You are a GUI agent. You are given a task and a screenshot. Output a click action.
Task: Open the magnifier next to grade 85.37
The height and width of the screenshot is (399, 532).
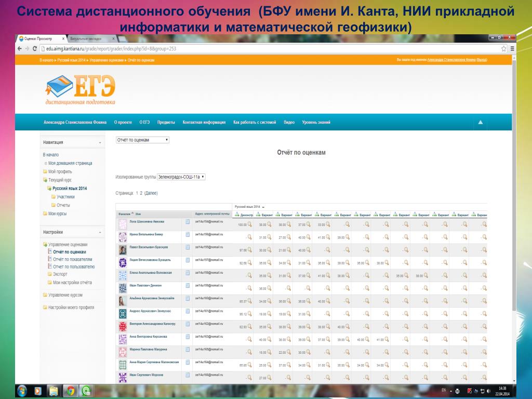click(x=250, y=301)
